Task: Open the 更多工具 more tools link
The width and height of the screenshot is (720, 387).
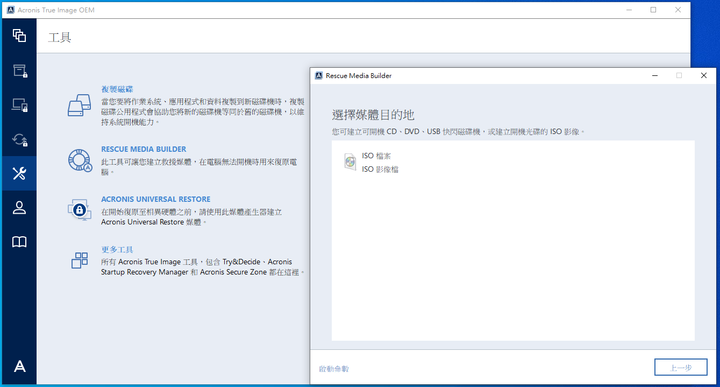Action: (117, 249)
